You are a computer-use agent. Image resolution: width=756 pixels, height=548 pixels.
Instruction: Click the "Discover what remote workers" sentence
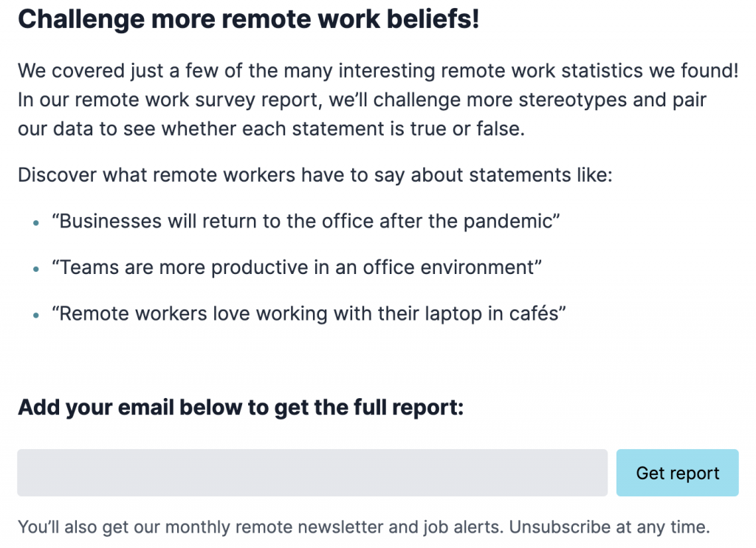click(x=315, y=176)
